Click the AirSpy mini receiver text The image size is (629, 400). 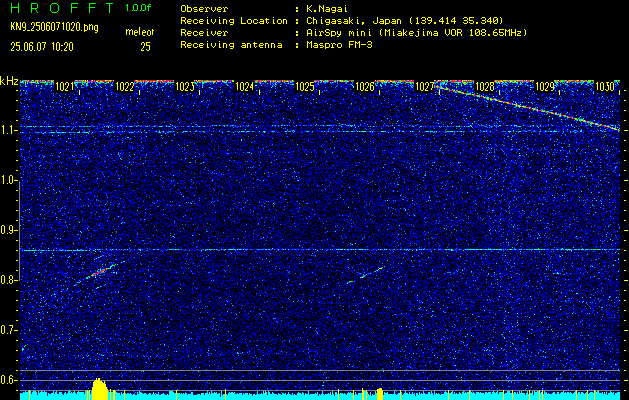point(416,33)
